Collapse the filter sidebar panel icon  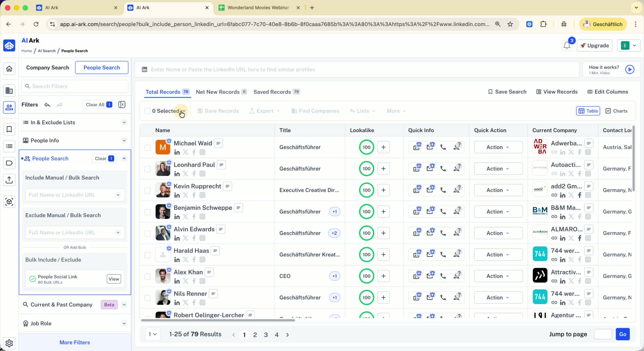[x=122, y=105]
